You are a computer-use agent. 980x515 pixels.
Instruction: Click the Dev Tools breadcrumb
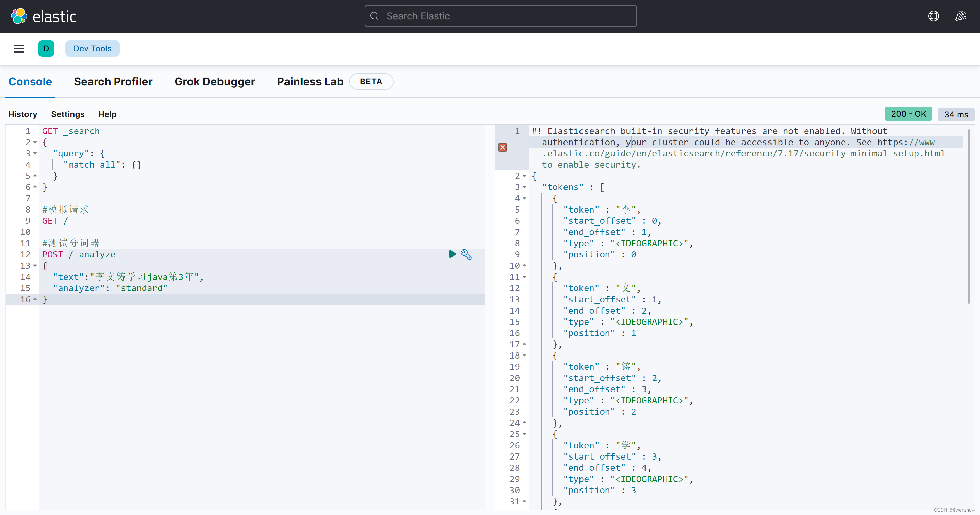93,49
